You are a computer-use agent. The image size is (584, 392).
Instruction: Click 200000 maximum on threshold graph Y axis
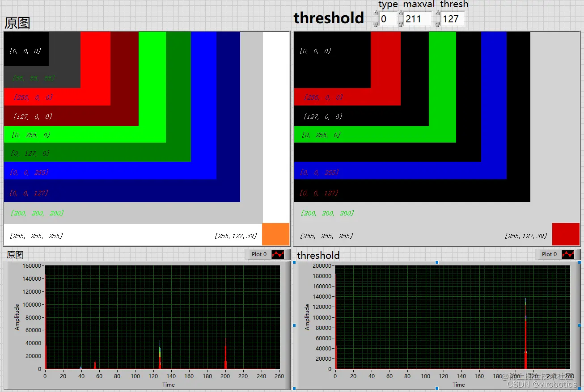(x=322, y=266)
